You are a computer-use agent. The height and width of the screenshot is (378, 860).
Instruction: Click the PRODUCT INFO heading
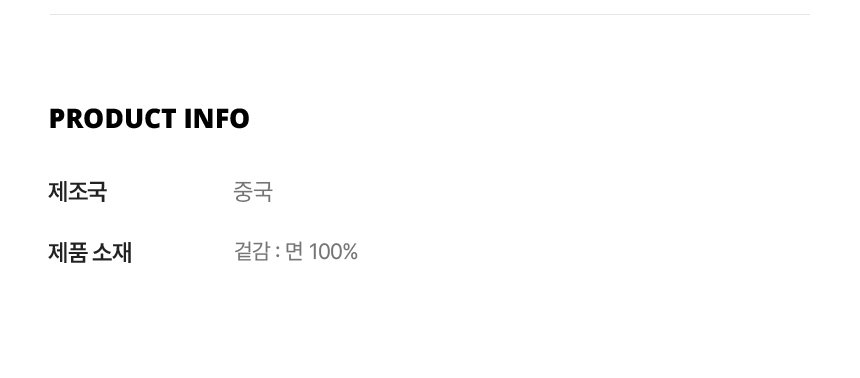point(149,119)
